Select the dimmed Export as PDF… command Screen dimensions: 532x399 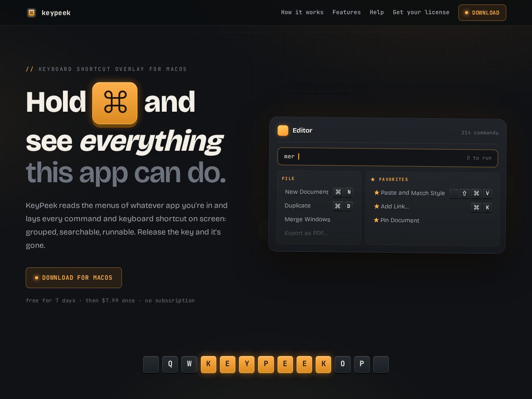(x=306, y=233)
